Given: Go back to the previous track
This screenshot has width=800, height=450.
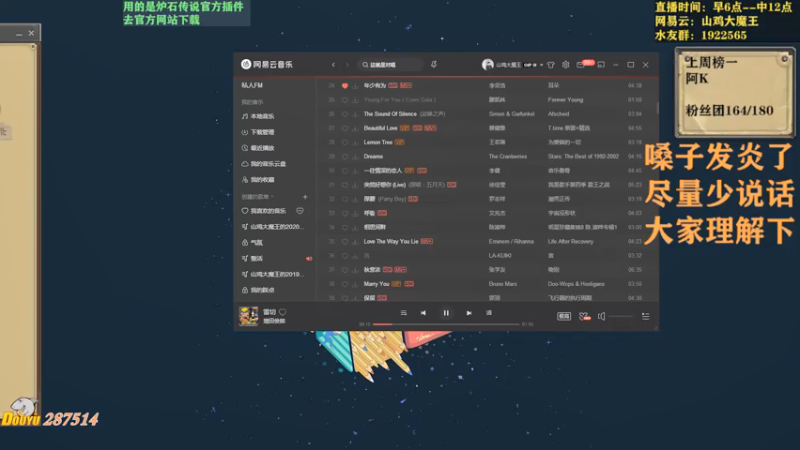Looking at the screenshot, I should click(x=423, y=313).
